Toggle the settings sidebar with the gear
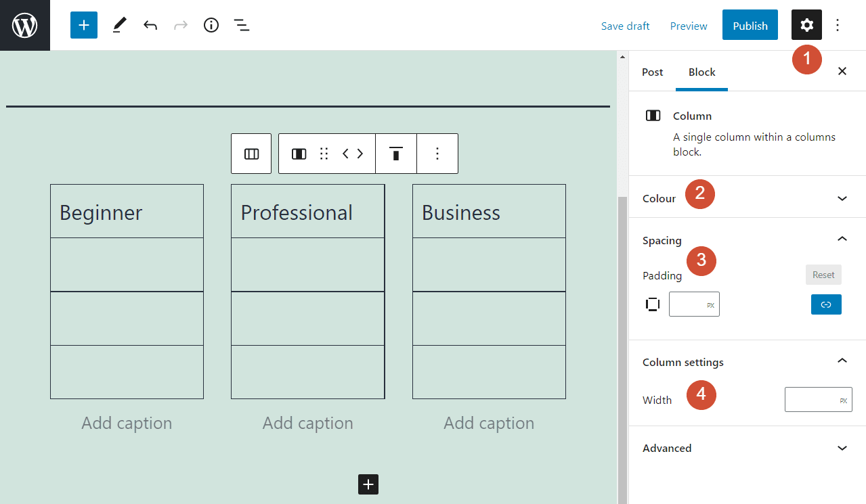The height and width of the screenshot is (504, 866). click(x=806, y=25)
